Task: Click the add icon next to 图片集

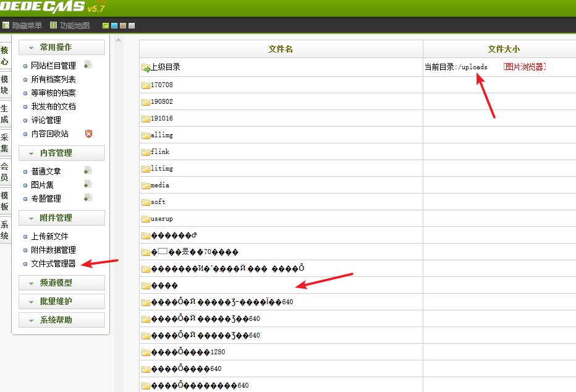Action: (x=88, y=184)
